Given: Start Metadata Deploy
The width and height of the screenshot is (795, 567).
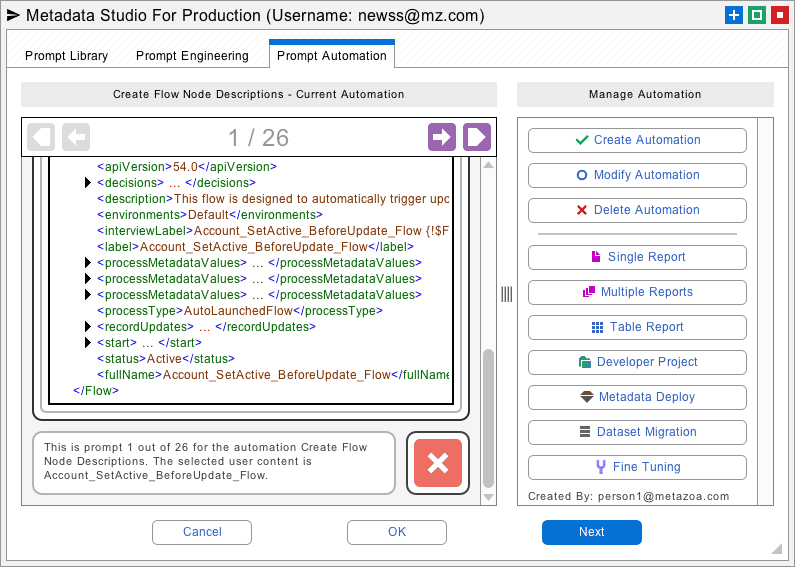Looking at the screenshot, I should tap(637, 397).
